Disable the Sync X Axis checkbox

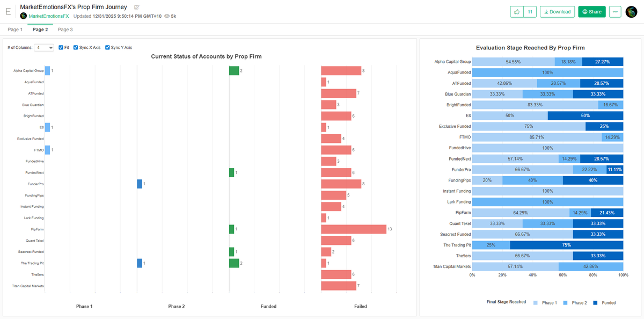click(76, 47)
